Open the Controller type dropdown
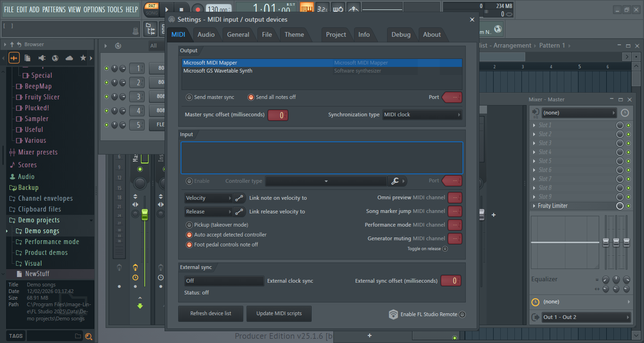Viewport: 644px width, 343px height. click(326, 181)
